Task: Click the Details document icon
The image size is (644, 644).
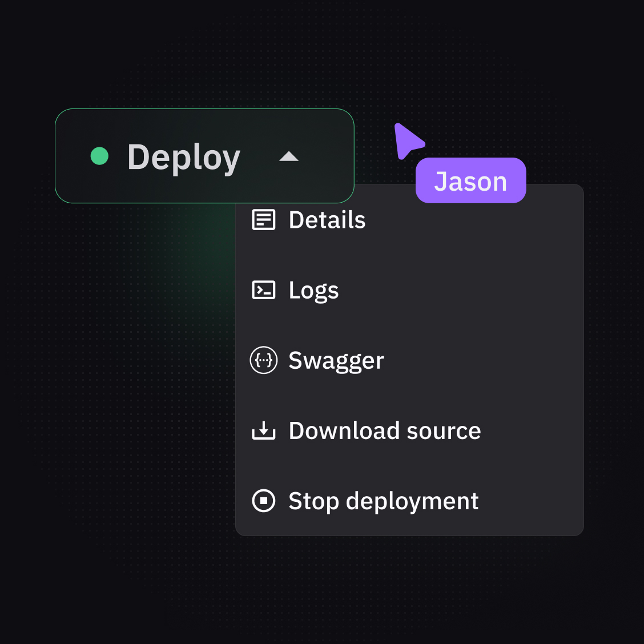Action: 263,220
